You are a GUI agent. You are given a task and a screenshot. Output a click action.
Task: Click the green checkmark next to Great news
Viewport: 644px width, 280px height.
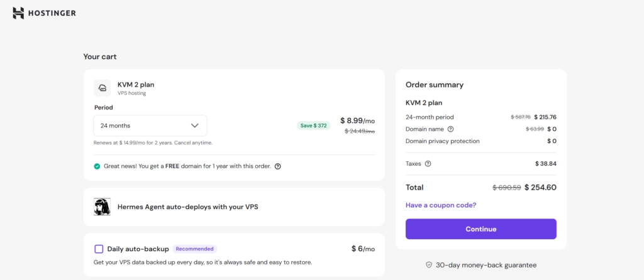[x=97, y=166]
